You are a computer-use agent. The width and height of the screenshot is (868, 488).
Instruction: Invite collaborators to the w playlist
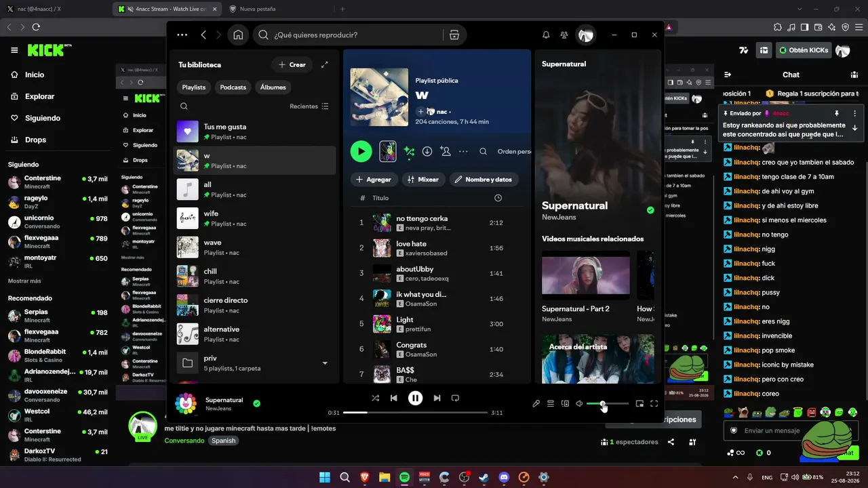[x=446, y=151]
